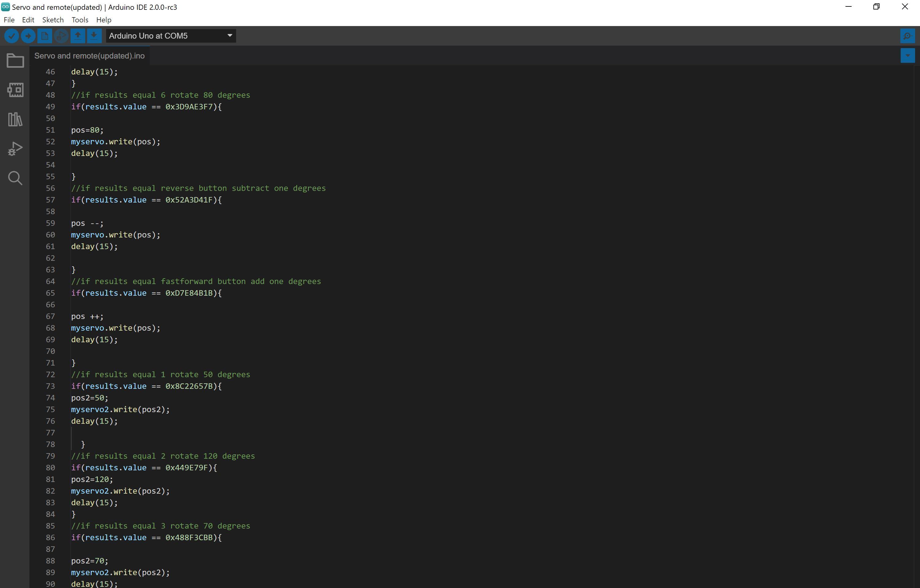Viewport: 920px width, 588px height.
Task: Open sketch using up-arrow toolbar icon
Action: click(78, 36)
